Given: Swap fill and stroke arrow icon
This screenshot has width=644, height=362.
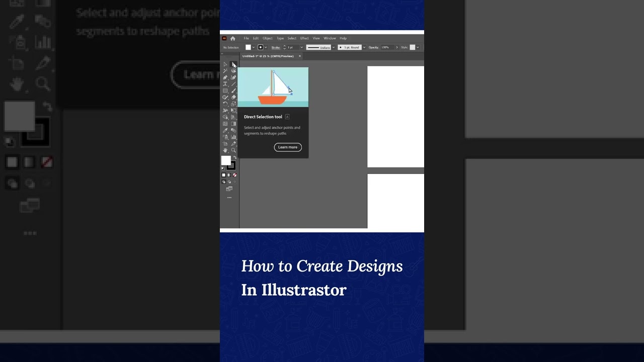Looking at the screenshot, I should [x=234, y=157].
